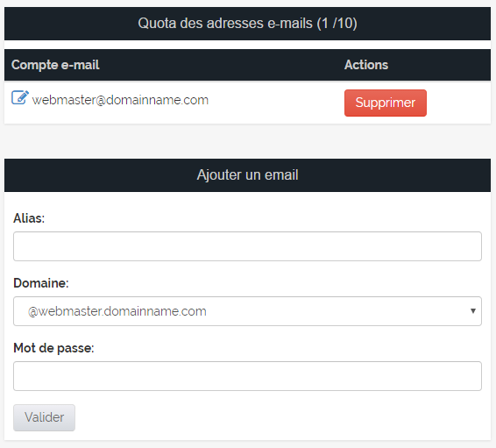Click the Alias: field label
Viewport: 496px width, 448px height.
[29, 218]
